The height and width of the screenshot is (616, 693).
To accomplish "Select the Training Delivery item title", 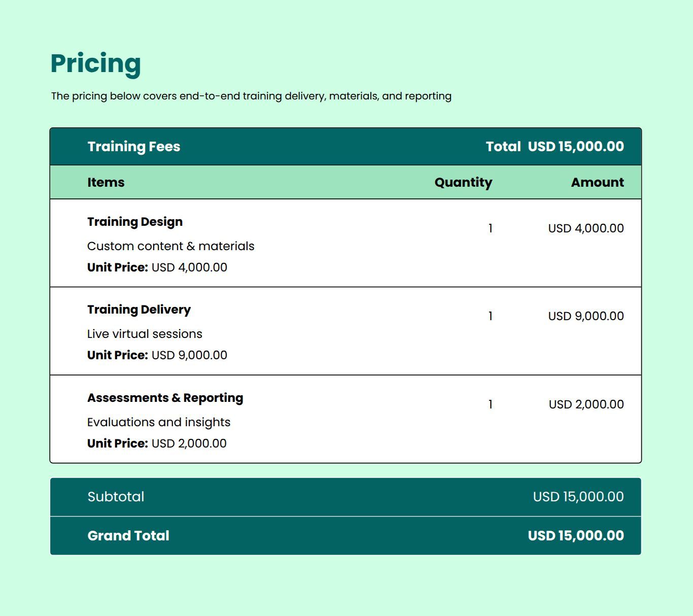I will click(138, 310).
